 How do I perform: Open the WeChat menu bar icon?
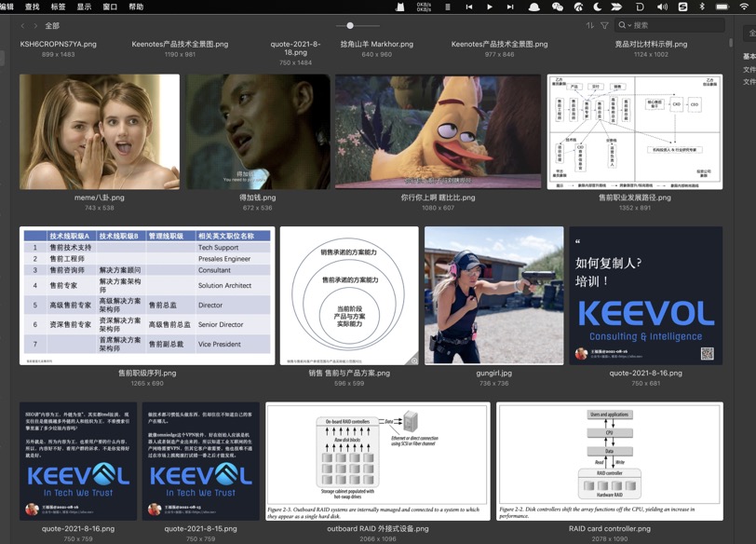[x=558, y=7]
